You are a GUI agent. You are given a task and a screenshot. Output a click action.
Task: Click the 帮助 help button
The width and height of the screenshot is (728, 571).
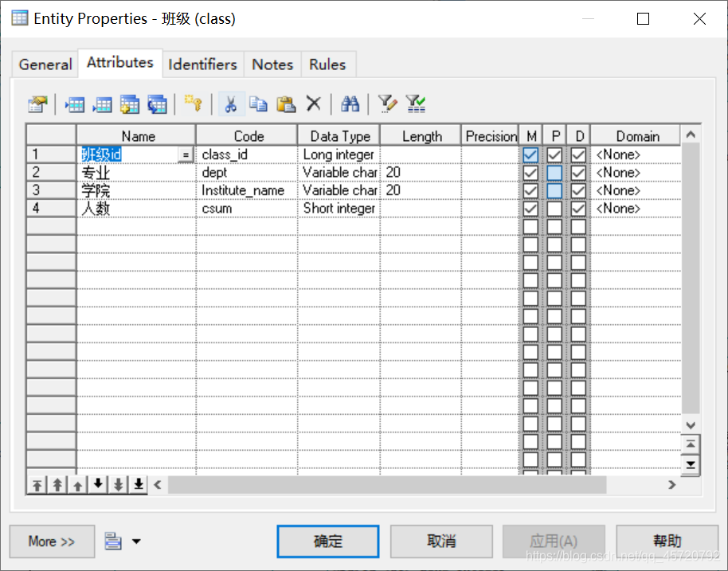click(667, 542)
